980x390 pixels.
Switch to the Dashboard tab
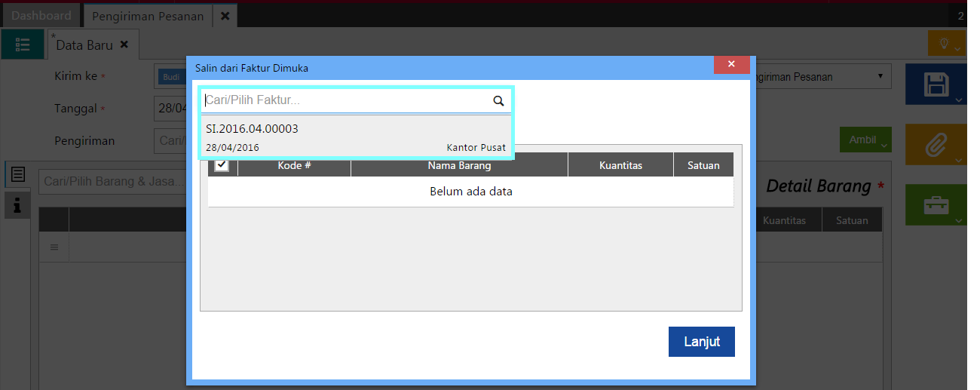pyautogui.click(x=41, y=16)
